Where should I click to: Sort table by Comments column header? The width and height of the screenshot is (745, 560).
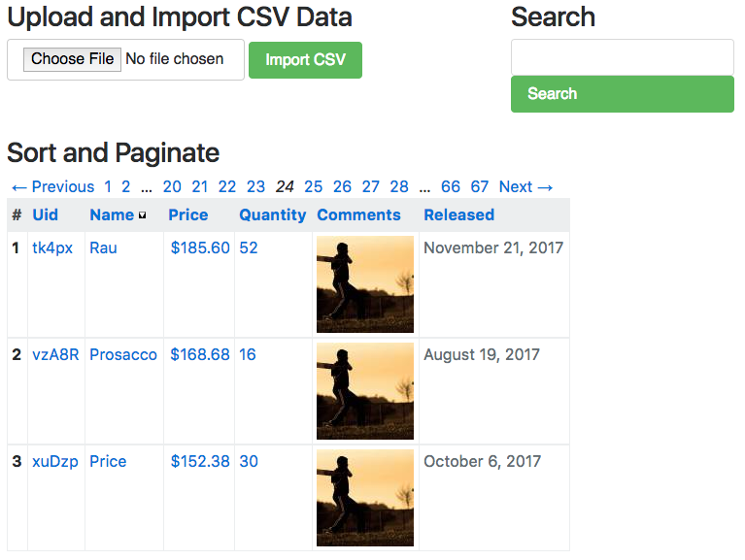pyautogui.click(x=358, y=215)
